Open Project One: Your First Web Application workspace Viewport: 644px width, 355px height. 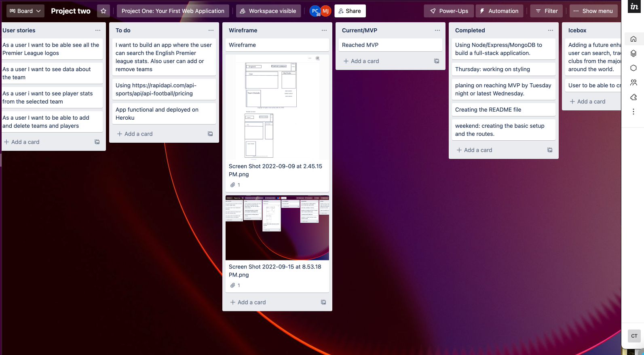pos(173,11)
